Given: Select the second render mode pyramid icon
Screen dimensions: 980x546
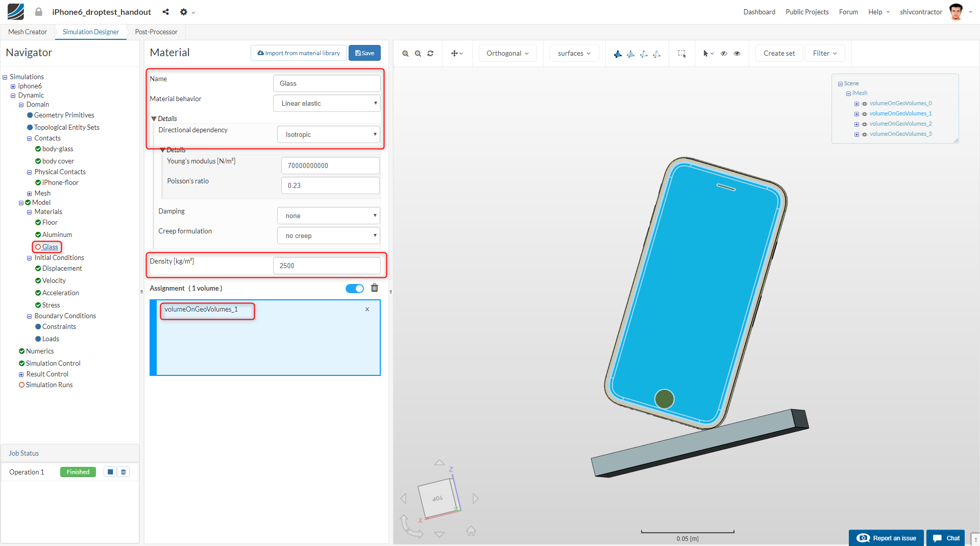Looking at the screenshot, I should [x=631, y=54].
